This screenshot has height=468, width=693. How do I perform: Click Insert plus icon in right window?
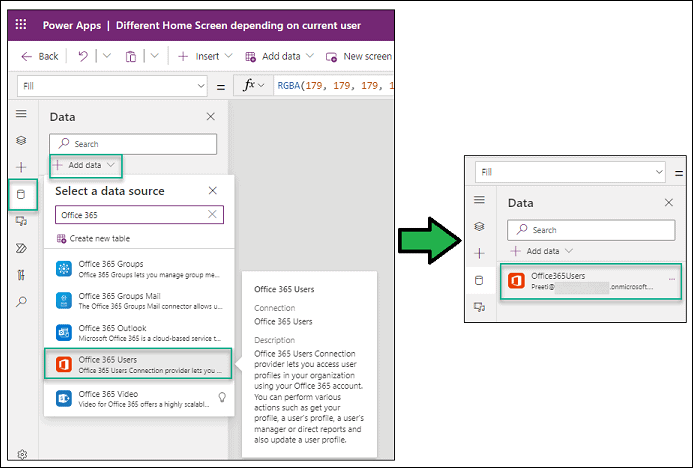pos(480,253)
